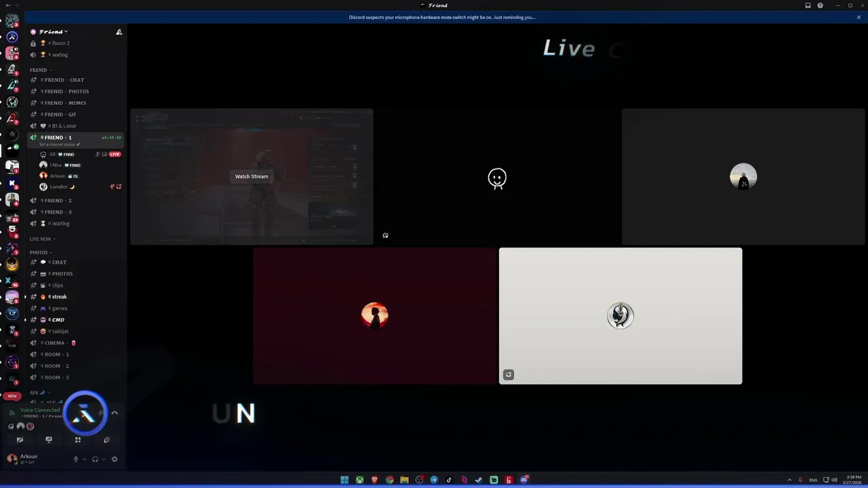
Task: Open Steam from the taskbar
Action: [x=479, y=480]
